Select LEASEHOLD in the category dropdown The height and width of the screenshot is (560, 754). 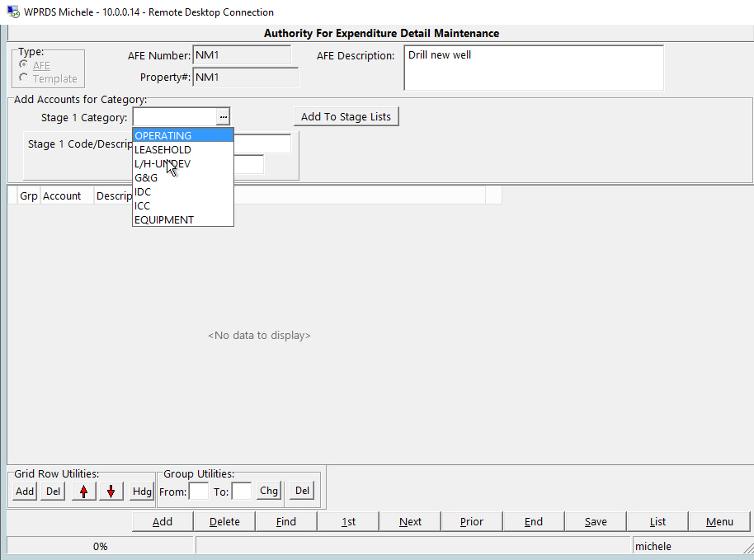(x=163, y=149)
